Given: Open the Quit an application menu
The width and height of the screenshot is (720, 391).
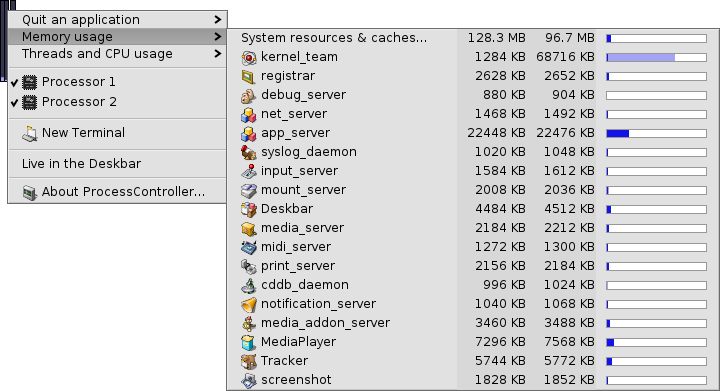Looking at the screenshot, I should point(117,20).
